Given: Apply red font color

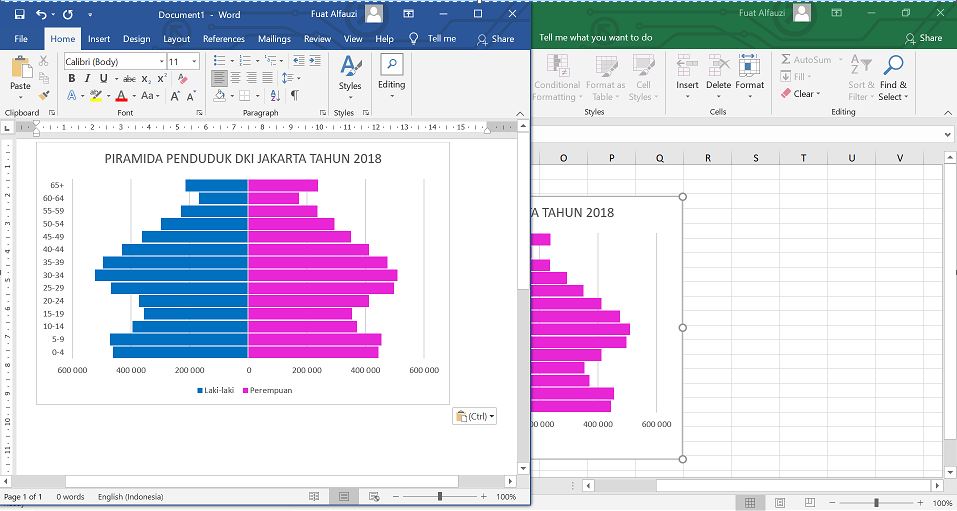Looking at the screenshot, I should 121,96.
